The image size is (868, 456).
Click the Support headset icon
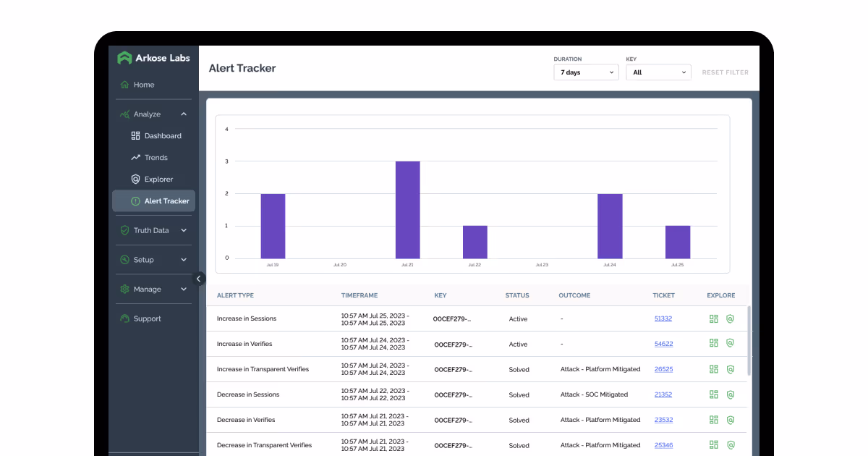coord(125,318)
